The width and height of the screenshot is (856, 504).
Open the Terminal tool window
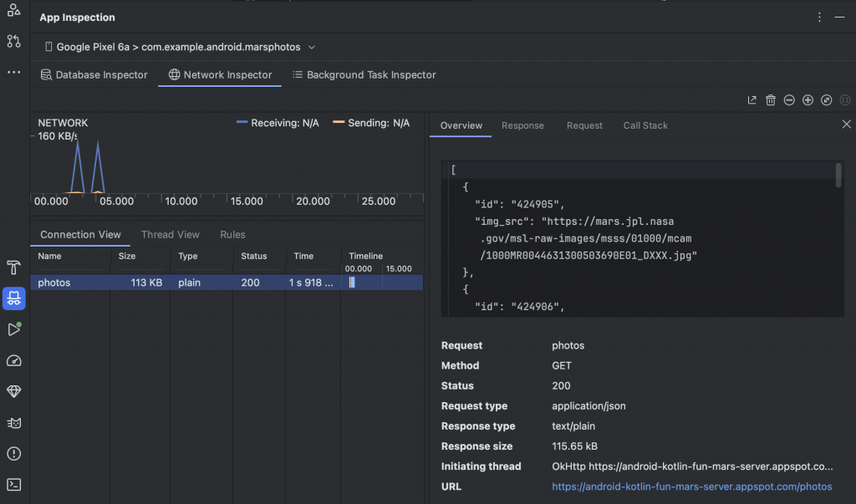point(13,485)
